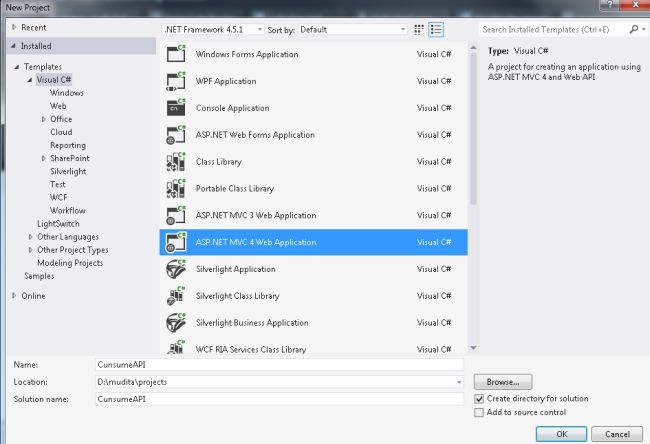Switch to medium icons list view
The width and height of the screenshot is (650, 444).
436,29
